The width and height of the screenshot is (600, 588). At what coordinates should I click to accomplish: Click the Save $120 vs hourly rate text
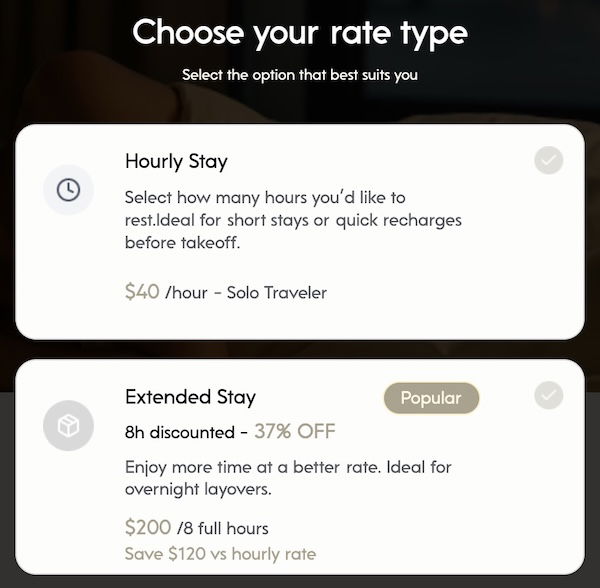220,554
